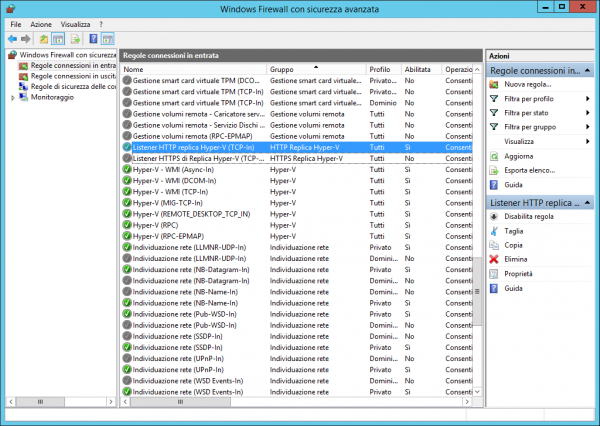Click the Abilitata column header
The image size is (600, 426).
(421, 69)
